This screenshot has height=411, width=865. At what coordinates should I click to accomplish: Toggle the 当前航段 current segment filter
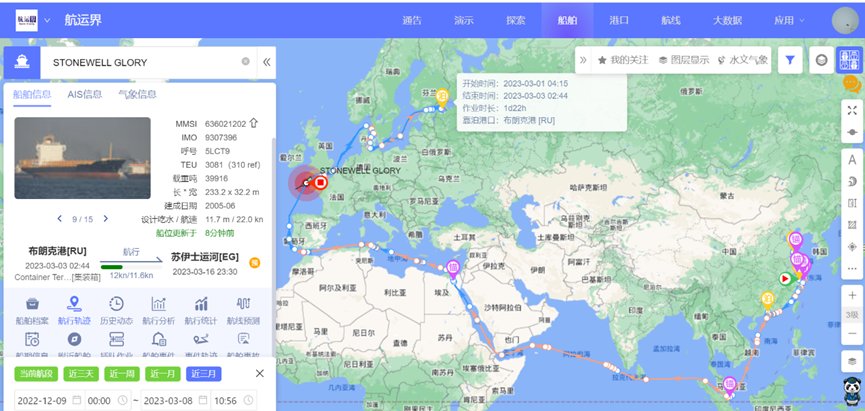36,374
